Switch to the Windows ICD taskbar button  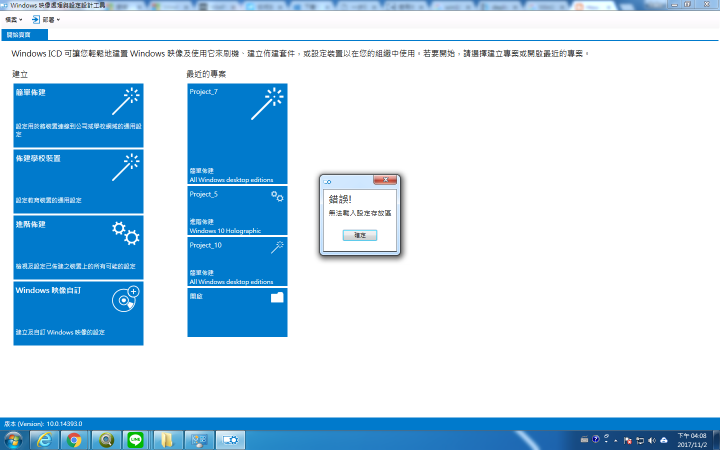(230, 440)
